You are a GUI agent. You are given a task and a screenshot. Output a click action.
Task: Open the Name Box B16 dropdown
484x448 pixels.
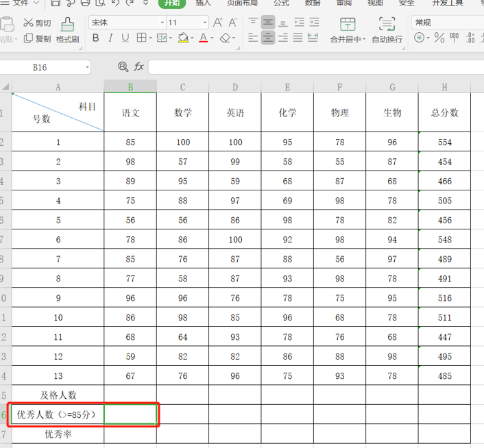pos(87,67)
